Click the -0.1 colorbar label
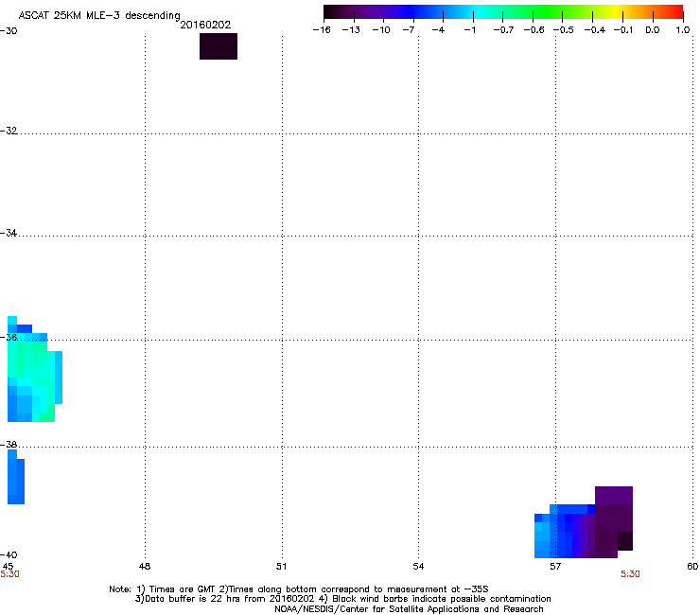 [x=623, y=30]
